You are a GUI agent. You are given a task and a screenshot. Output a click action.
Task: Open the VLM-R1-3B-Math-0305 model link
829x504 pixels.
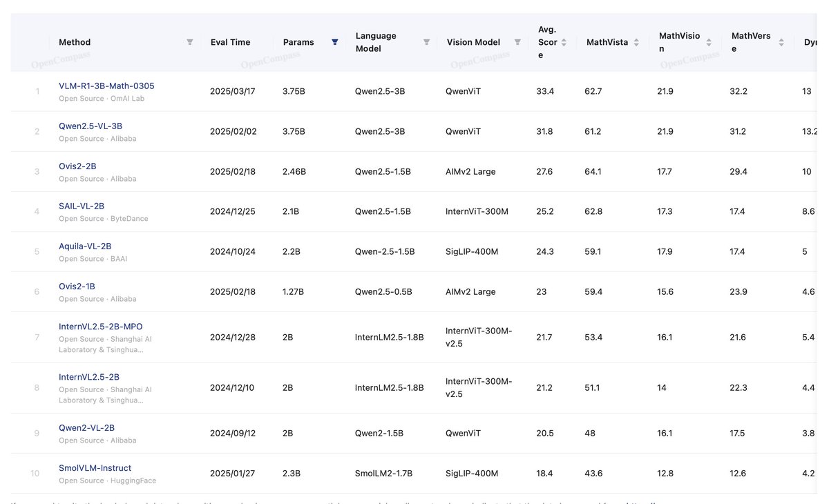(x=106, y=86)
